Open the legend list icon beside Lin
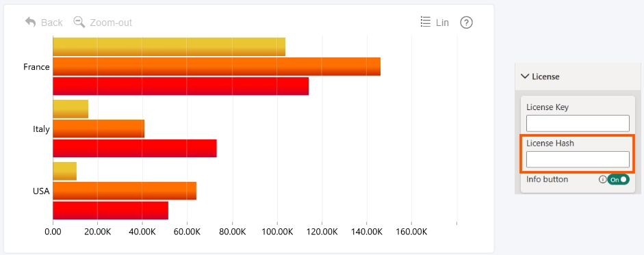 tap(426, 22)
